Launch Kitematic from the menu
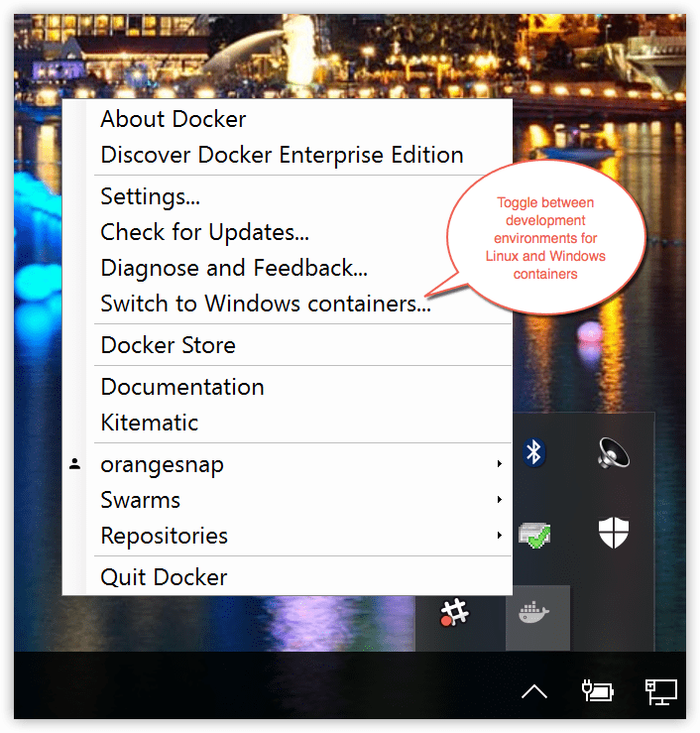This screenshot has height=733, width=700. [x=150, y=423]
